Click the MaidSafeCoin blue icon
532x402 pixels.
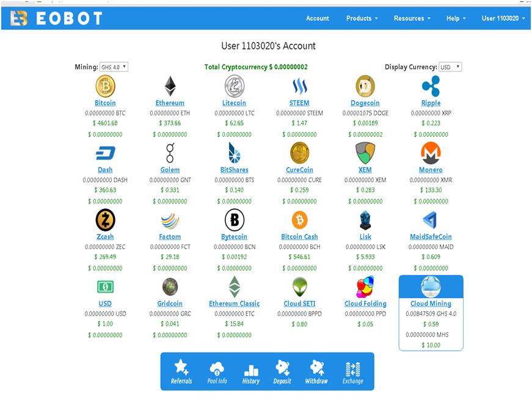pyautogui.click(x=430, y=220)
